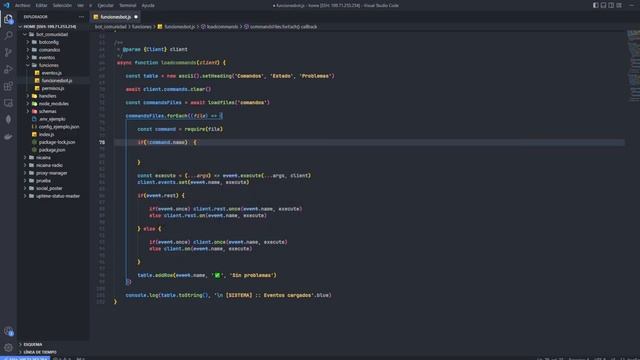Click the forEach callback breadcrumb
Screen dimensions: 640x360
pos(280,27)
